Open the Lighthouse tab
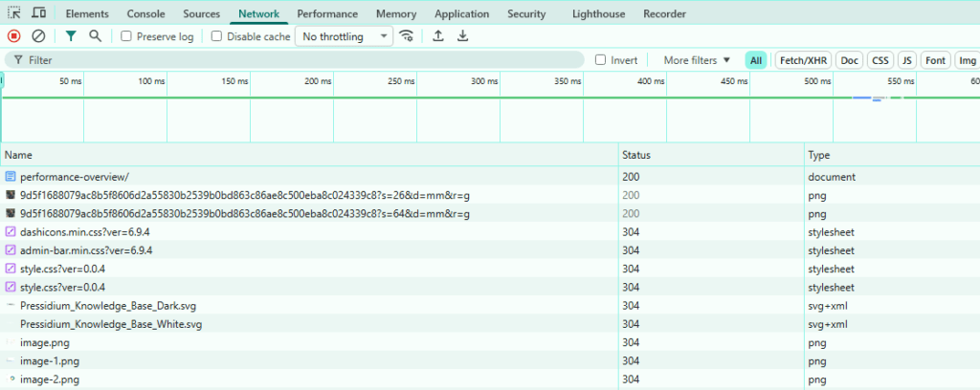 click(599, 13)
